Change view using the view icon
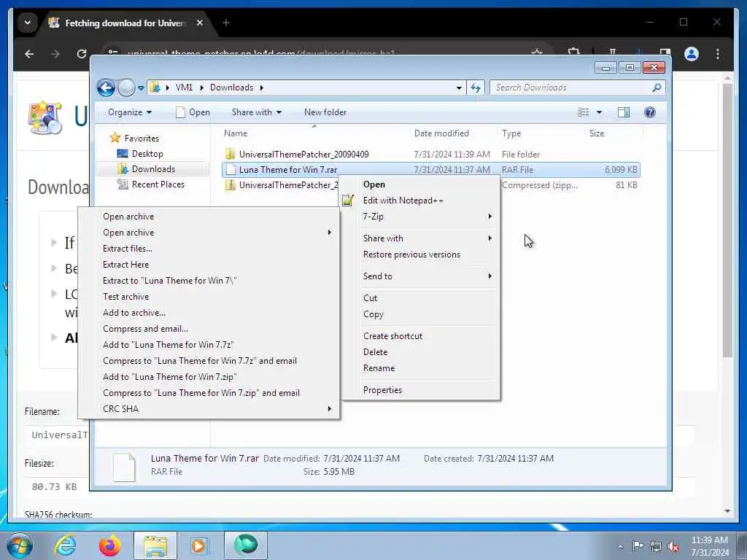The image size is (747, 560). coord(583,112)
